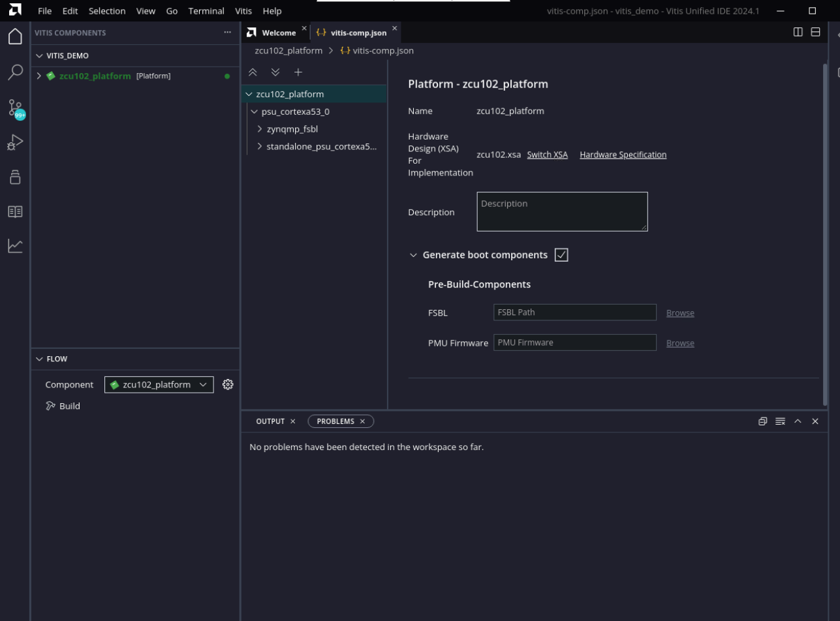Open the Help menu
The image size is (840, 621).
[272, 11]
